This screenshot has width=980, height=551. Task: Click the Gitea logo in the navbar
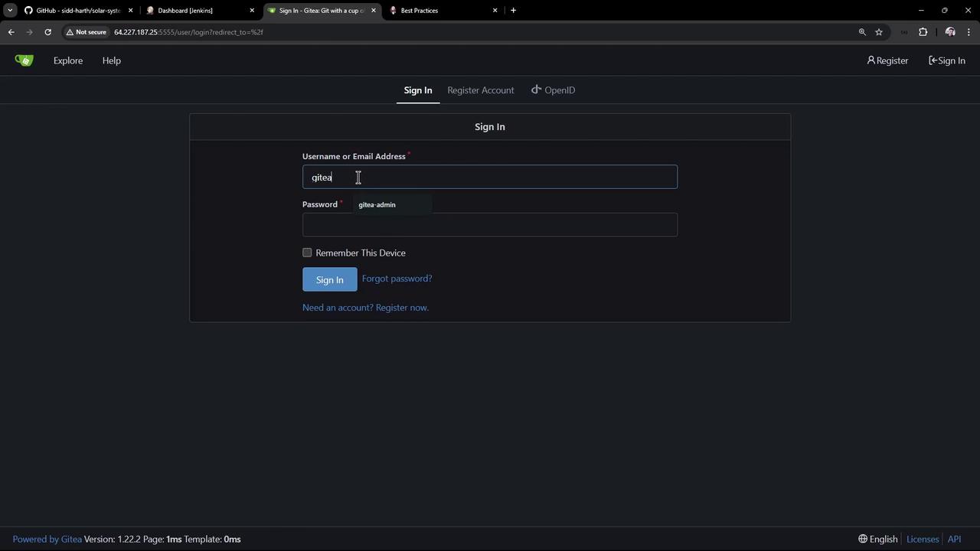[24, 60]
